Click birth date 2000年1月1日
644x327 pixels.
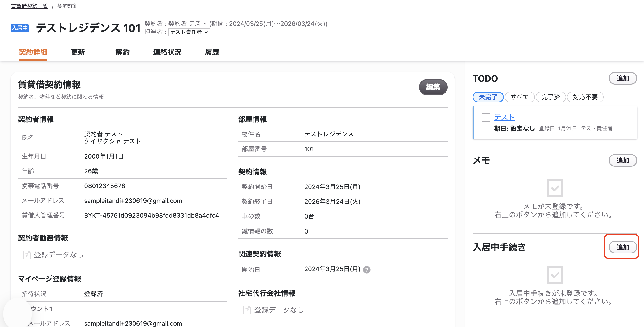(104, 156)
